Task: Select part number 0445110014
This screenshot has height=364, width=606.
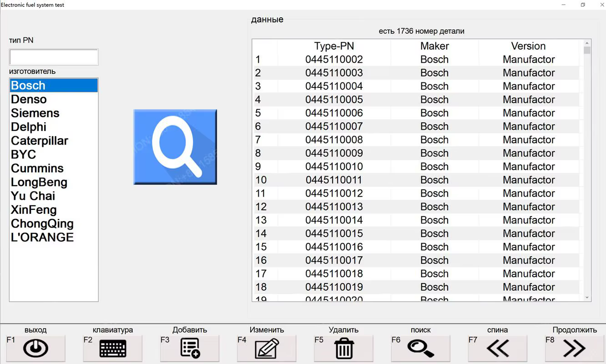Action: [x=334, y=220]
